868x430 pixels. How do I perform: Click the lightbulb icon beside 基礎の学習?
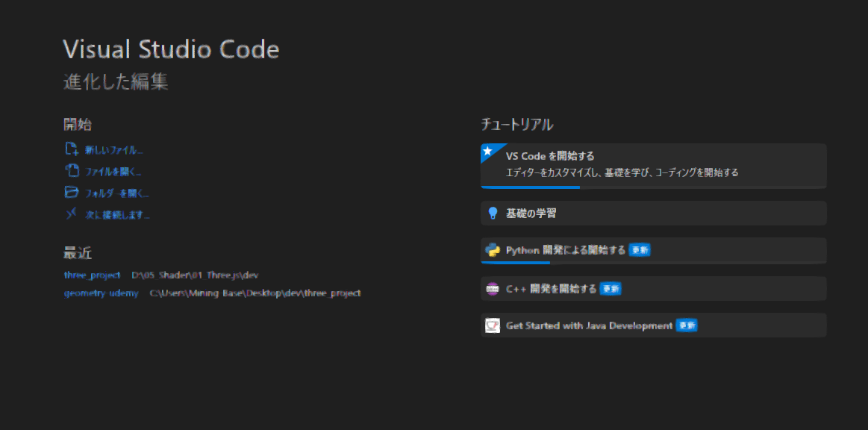pos(493,214)
